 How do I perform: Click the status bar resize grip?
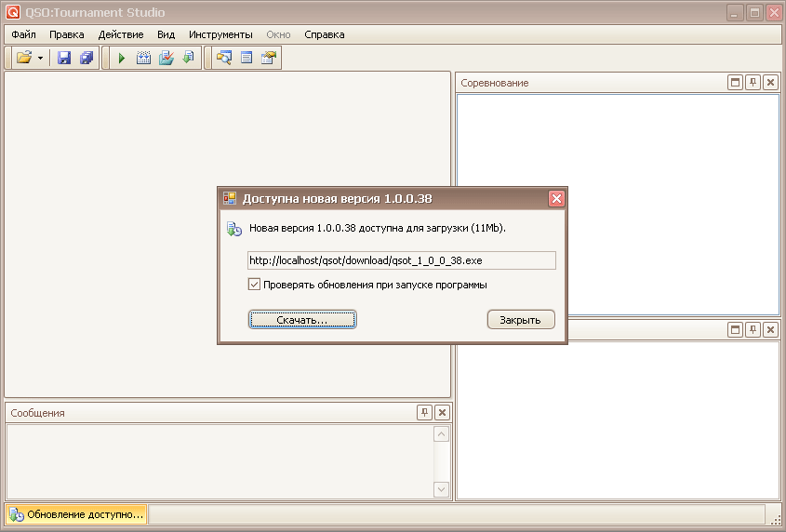click(775, 520)
